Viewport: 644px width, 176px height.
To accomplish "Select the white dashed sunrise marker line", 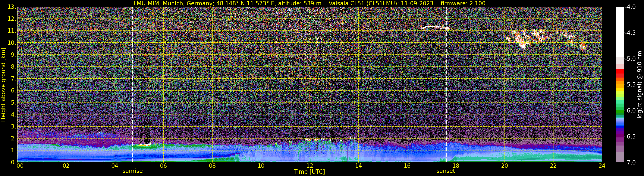I will click(133, 85).
